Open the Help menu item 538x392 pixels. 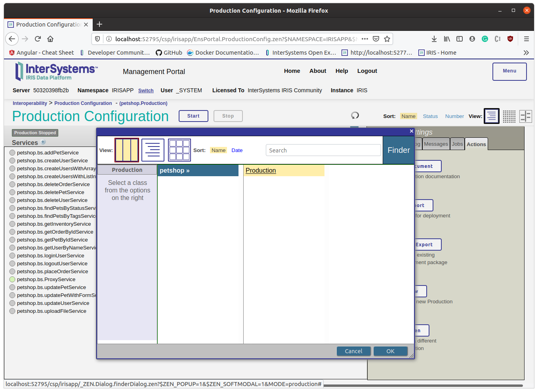[341, 71]
